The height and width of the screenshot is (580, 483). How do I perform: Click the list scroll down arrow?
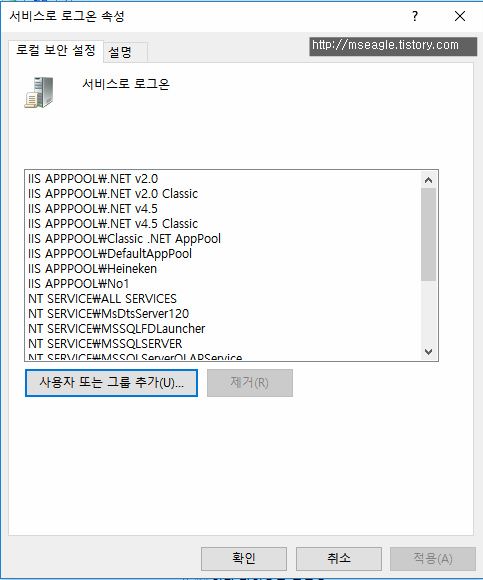pos(428,351)
